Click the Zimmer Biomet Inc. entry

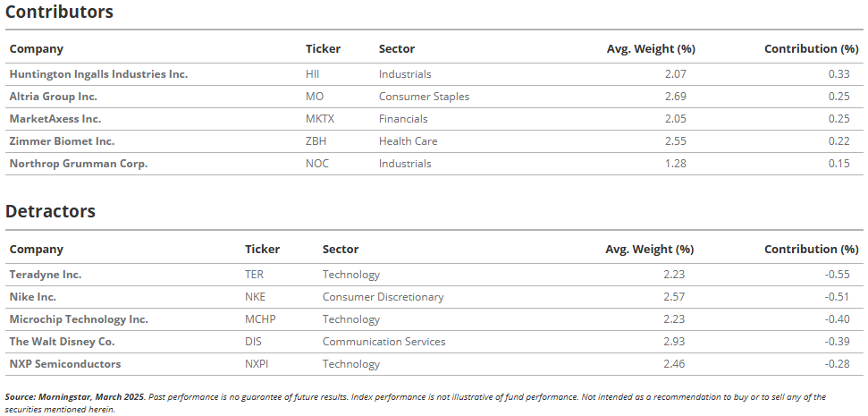(62, 141)
